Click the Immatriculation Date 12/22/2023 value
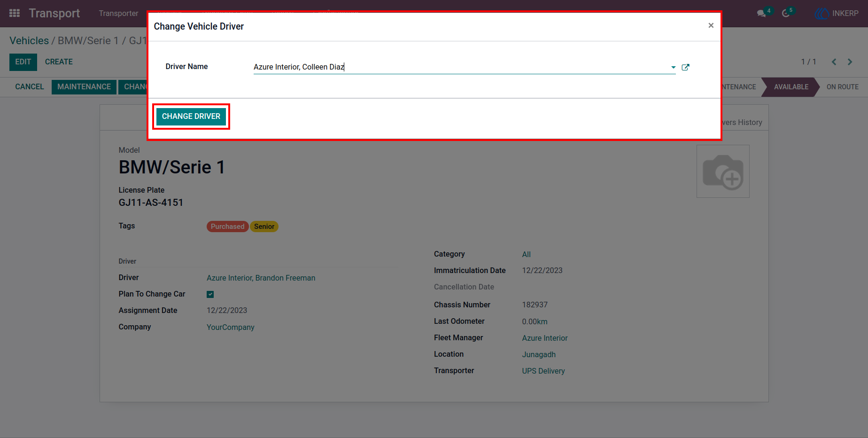The height and width of the screenshot is (438, 868). click(x=542, y=271)
